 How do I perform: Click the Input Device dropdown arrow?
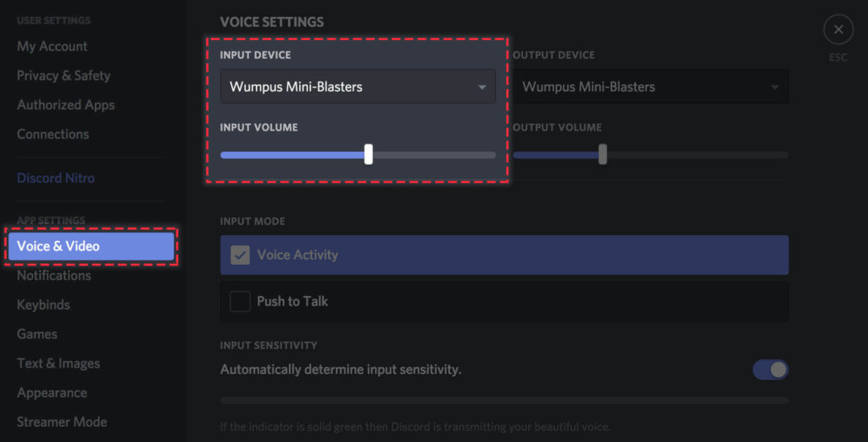(x=482, y=87)
